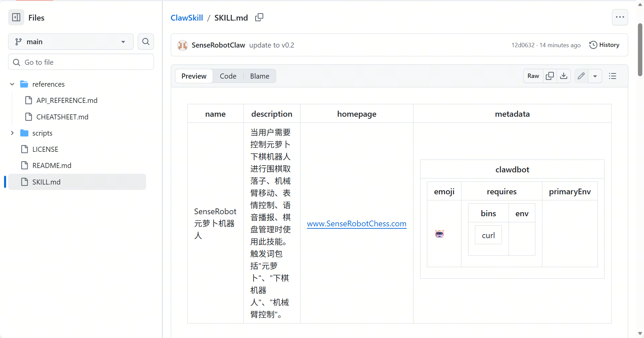Click the curl cell under bins
This screenshot has width=644, height=338.
tap(488, 235)
